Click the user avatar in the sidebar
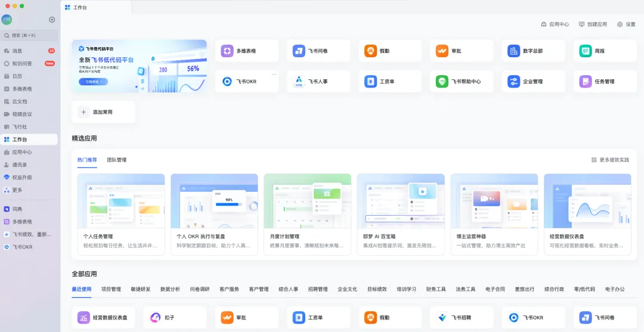This screenshot has width=644, height=332. (7, 19)
